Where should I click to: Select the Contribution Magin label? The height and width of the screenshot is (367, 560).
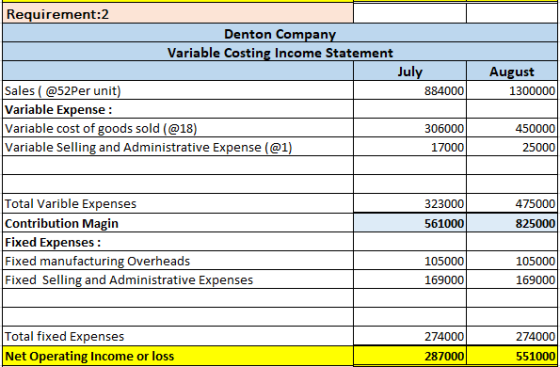(x=61, y=223)
